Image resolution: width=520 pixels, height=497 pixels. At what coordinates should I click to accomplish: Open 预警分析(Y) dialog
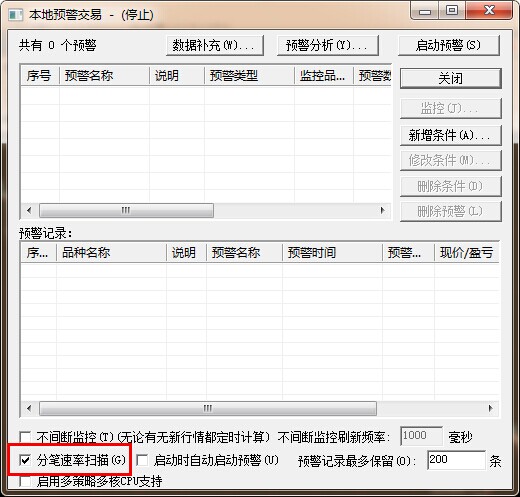pos(328,45)
